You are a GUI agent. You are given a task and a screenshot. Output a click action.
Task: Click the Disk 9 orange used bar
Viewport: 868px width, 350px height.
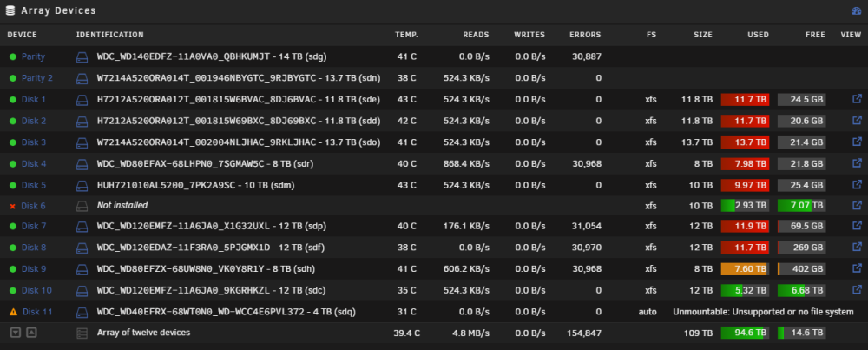pyautogui.click(x=745, y=269)
